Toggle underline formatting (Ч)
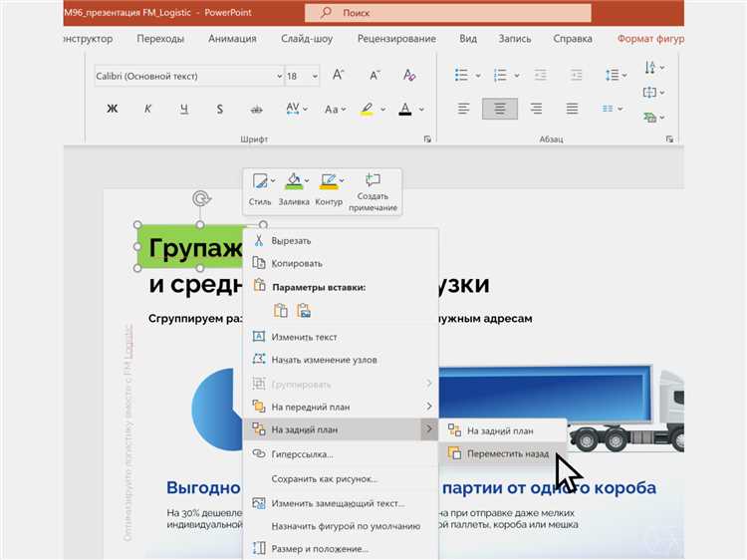747x560 pixels. coord(184,110)
